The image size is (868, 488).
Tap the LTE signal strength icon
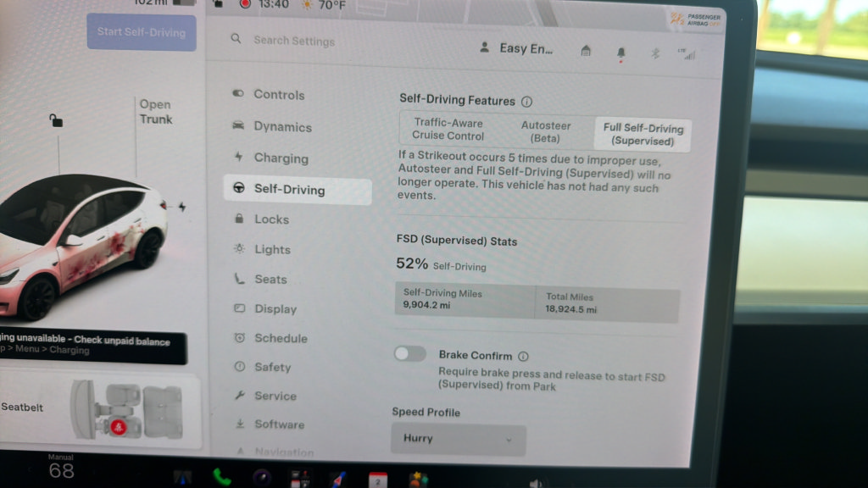click(x=687, y=54)
